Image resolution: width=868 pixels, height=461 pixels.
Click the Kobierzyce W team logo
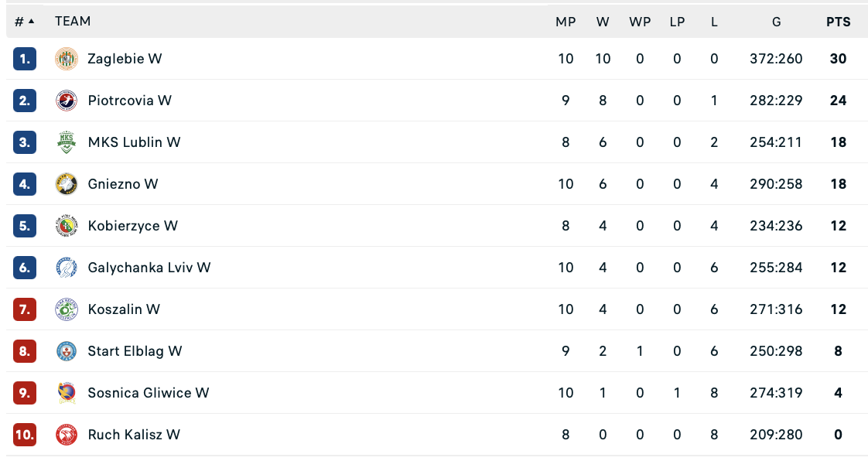(x=67, y=226)
